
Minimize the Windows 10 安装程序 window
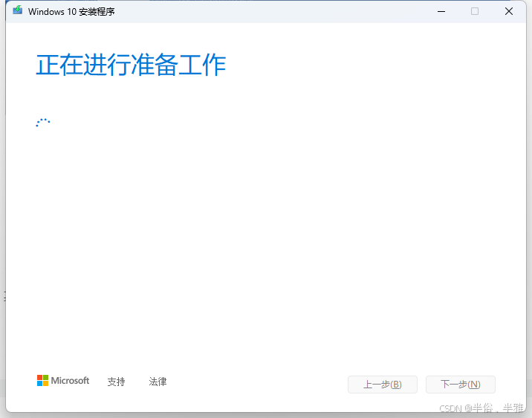pos(441,12)
